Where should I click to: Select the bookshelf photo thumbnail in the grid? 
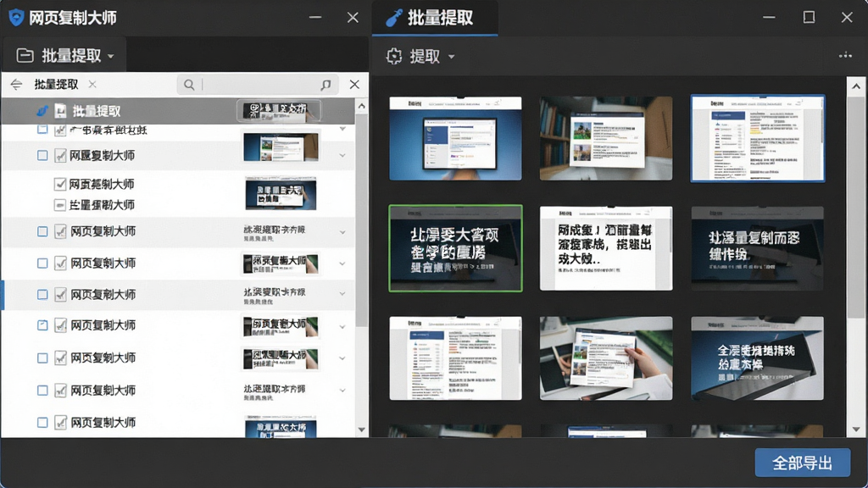[606, 138]
